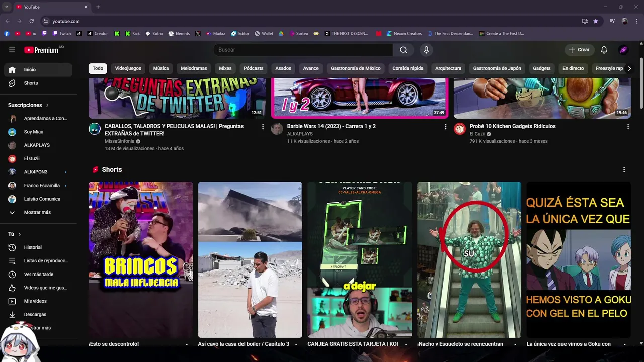Select the Arquitectura filter chip
This screenshot has width=644, height=362.
pos(448,68)
